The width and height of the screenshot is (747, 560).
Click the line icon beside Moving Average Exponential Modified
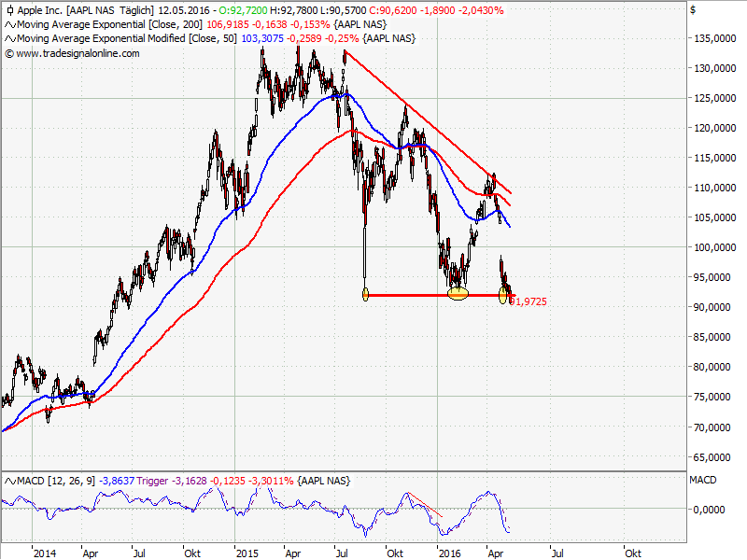tap(9, 38)
